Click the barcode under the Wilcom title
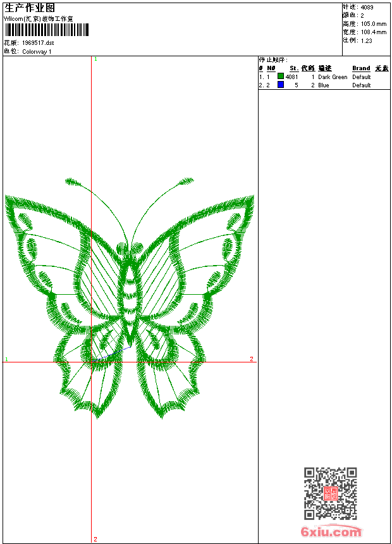The width and height of the screenshot is (392, 544). pyautogui.click(x=47, y=30)
